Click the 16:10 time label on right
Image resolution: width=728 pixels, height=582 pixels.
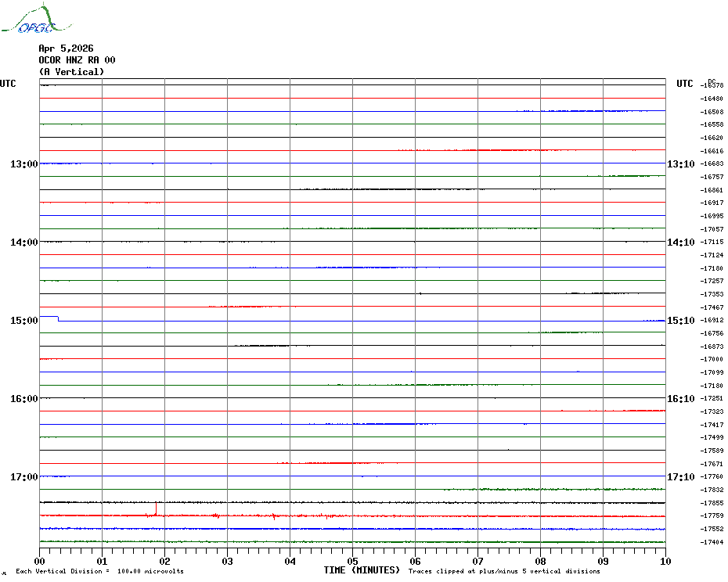point(680,399)
